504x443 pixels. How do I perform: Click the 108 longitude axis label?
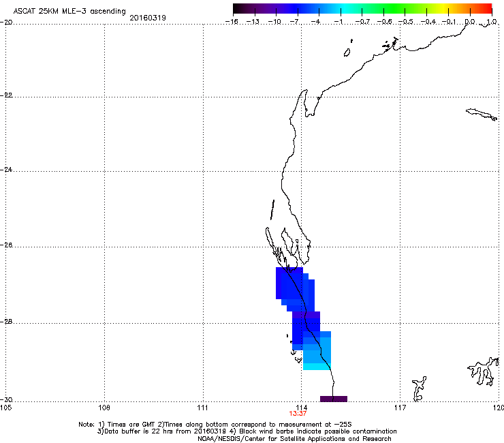pyautogui.click(x=104, y=408)
